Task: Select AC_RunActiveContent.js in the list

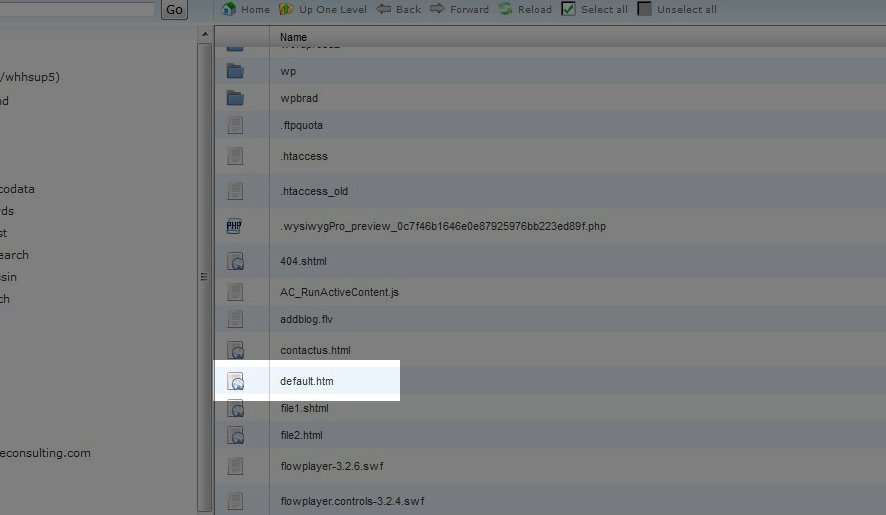Action: [339, 292]
